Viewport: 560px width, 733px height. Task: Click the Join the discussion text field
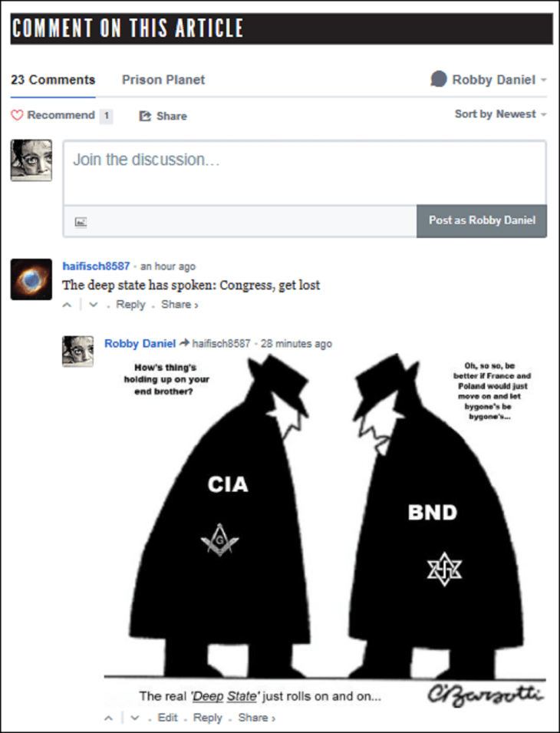(x=305, y=173)
